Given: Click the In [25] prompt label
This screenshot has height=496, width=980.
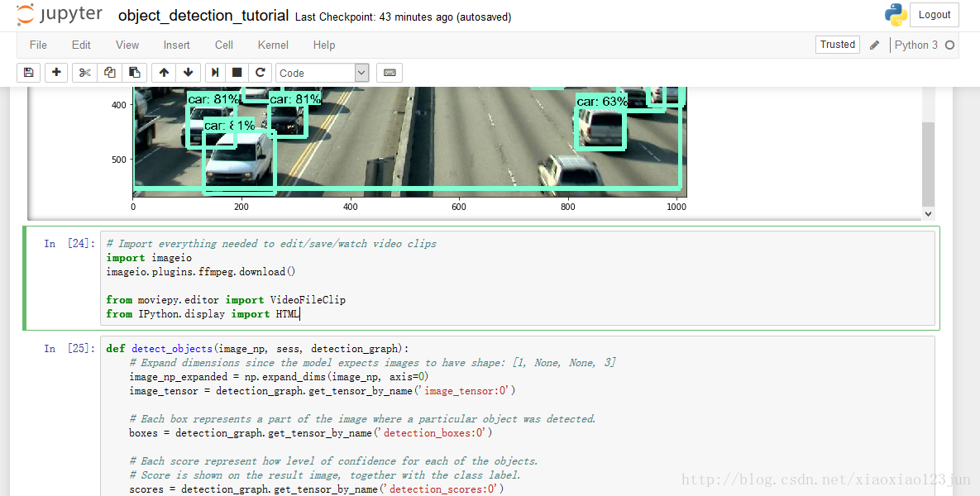Looking at the screenshot, I should (x=69, y=349).
